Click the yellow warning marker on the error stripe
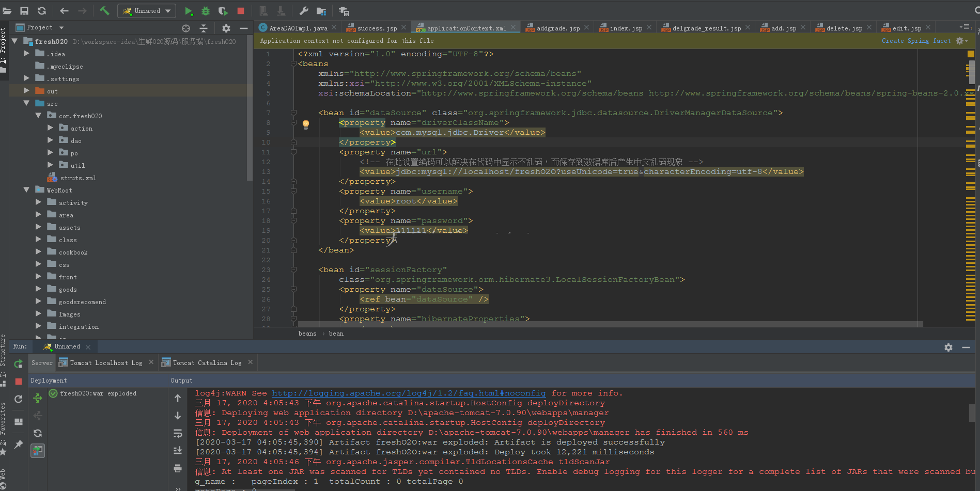 pyautogui.click(x=971, y=54)
